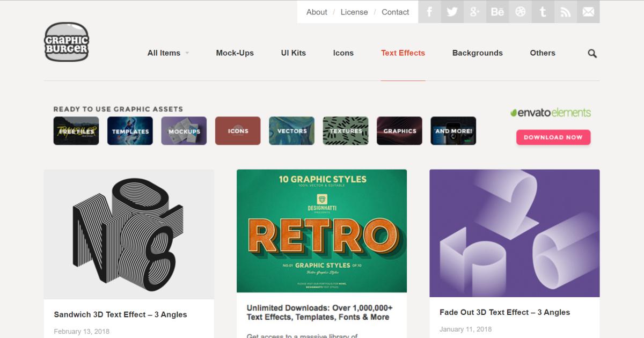Open the RSS feed icon
This screenshot has height=338, width=644.
point(566,12)
